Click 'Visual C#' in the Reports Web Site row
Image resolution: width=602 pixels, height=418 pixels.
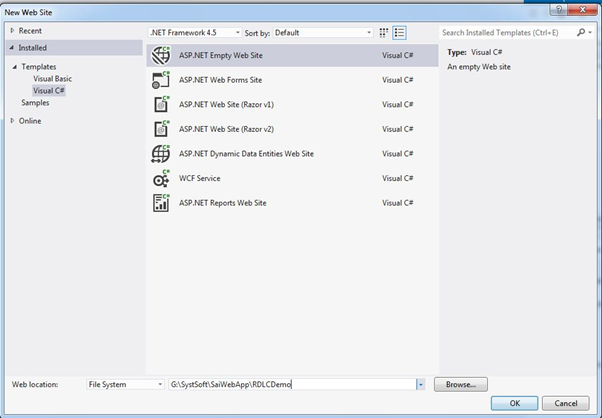[x=397, y=203]
